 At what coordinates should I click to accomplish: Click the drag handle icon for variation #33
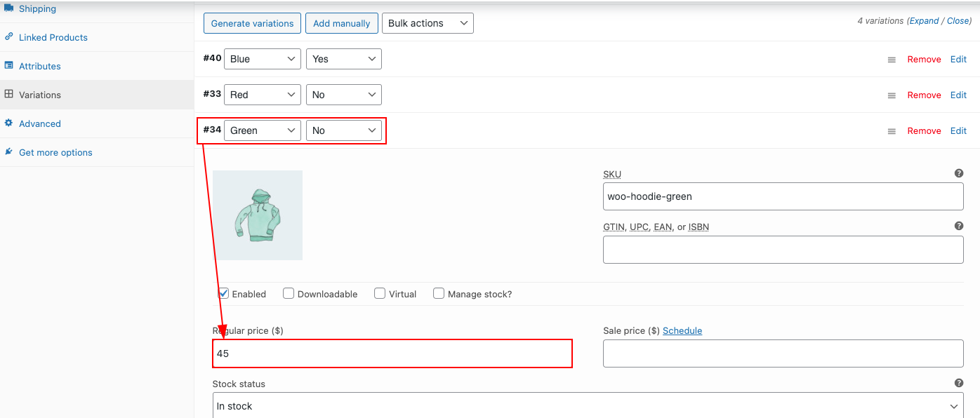[892, 95]
